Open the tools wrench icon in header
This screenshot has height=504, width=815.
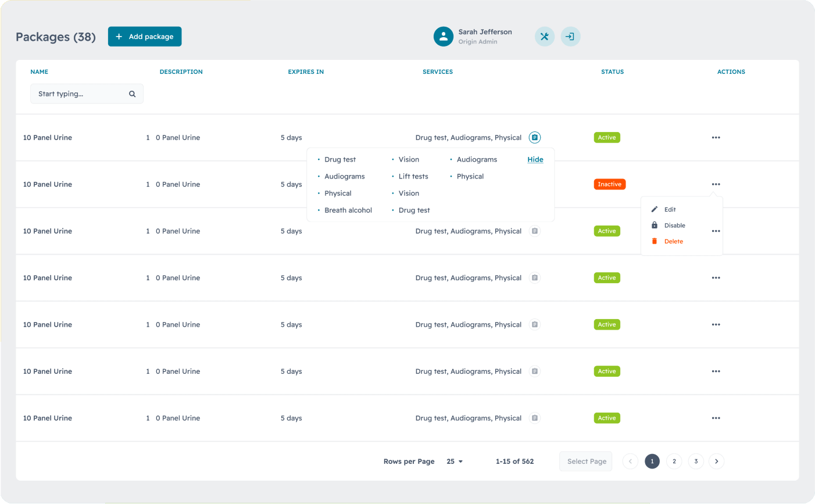(545, 37)
